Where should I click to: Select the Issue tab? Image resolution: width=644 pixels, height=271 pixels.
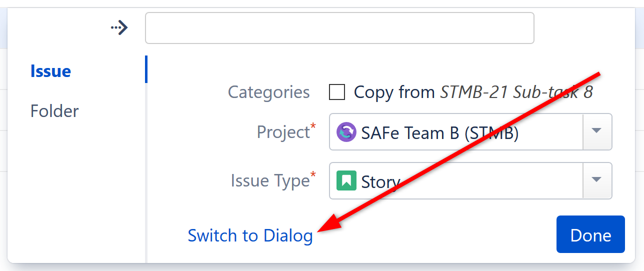tap(50, 71)
